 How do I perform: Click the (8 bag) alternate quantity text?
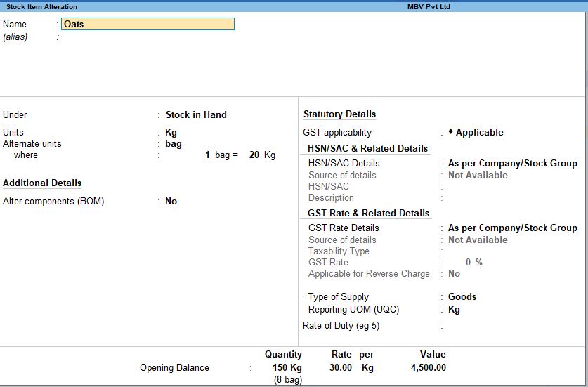point(288,379)
